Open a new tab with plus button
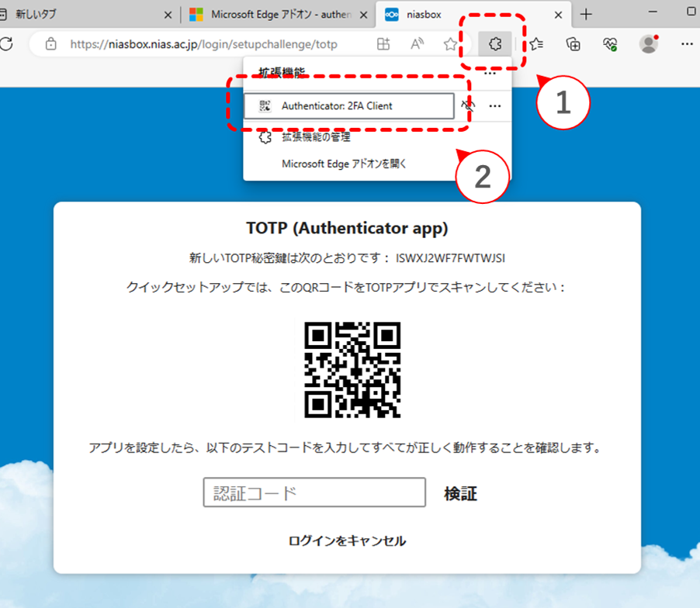This screenshot has height=608, width=700. tap(586, 14)
